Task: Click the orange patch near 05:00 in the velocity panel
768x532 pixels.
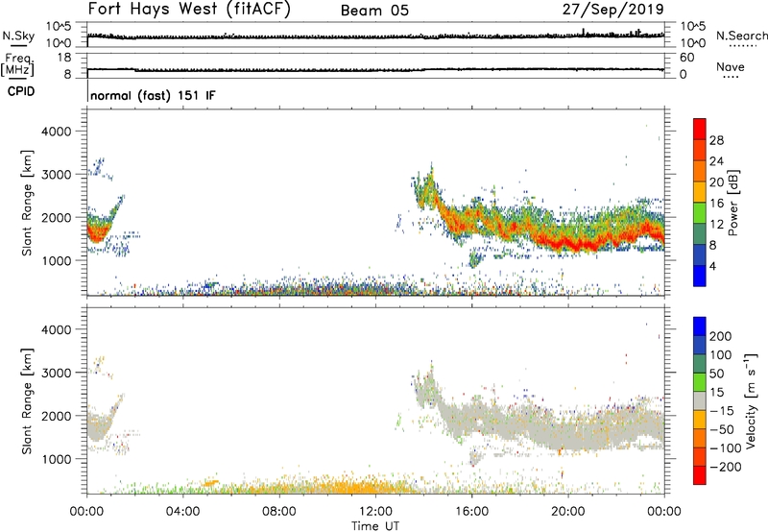Action: 210,483
